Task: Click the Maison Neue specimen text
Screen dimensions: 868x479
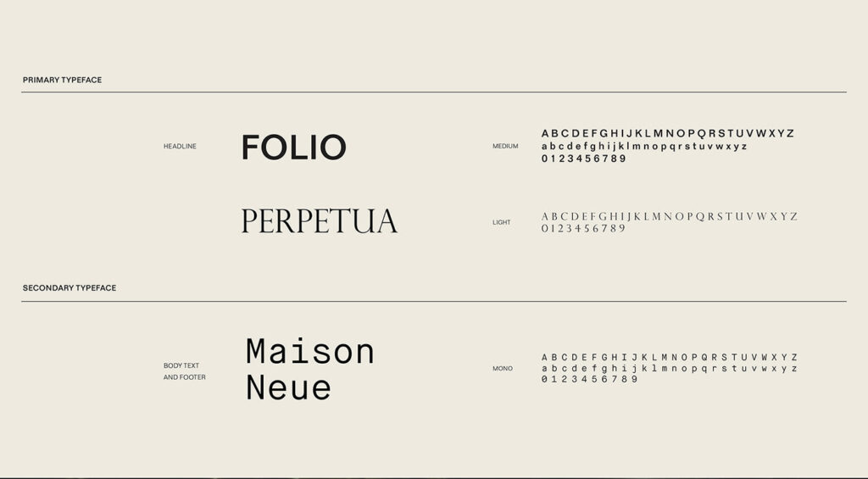Action: 310,369
